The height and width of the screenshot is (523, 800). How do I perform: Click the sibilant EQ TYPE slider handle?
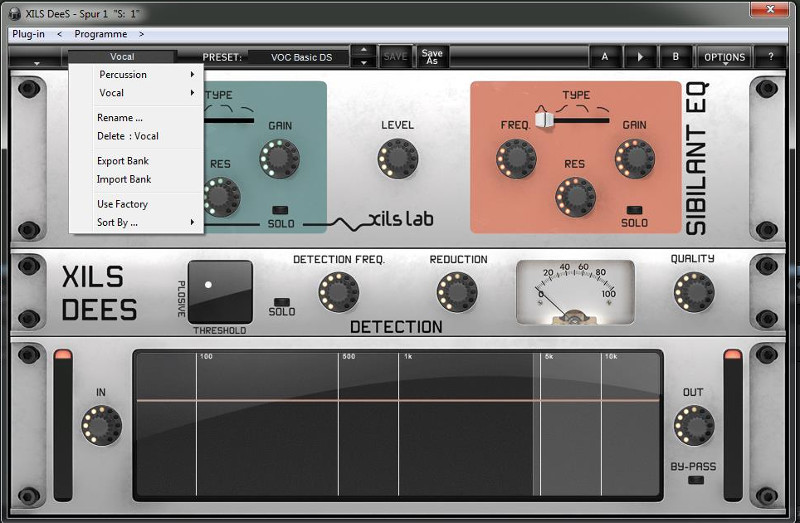coord(544,120)
